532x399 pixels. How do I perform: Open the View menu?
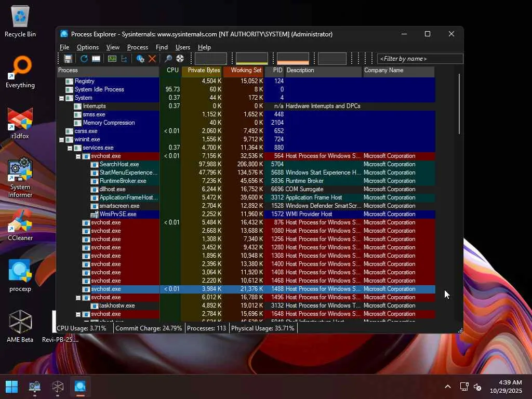[x=113, y=47]
